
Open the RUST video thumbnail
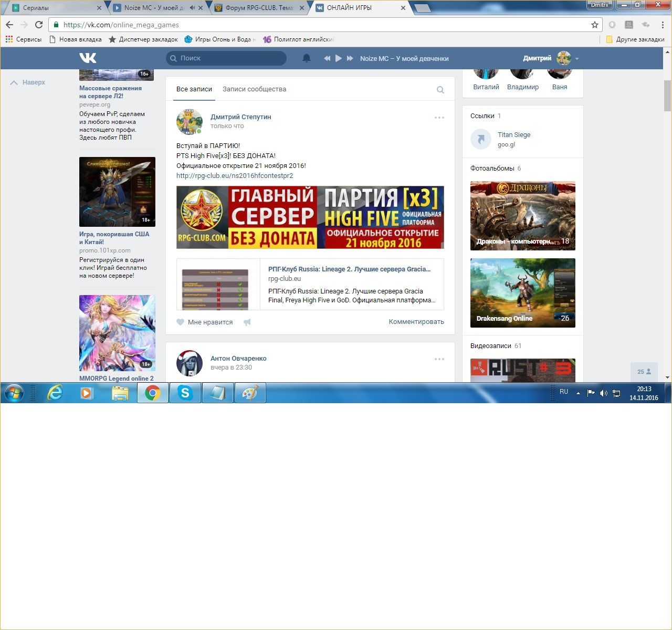click(x=523, y=370)
